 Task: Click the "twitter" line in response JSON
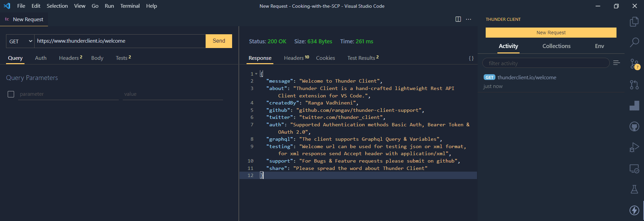click(326, 118)
